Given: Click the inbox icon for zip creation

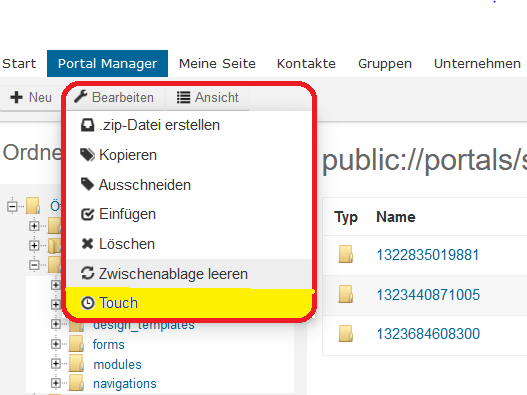Looking at the screenshot, I should click(87, 125).
